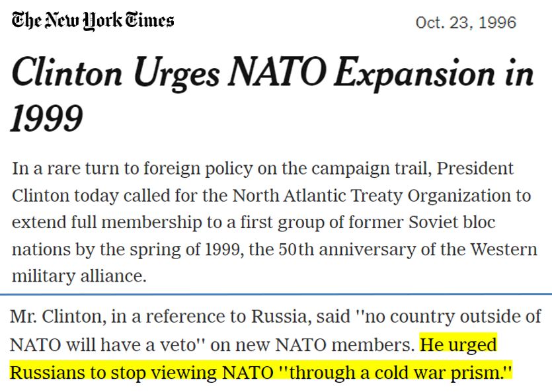Click 'military alliance.' at paragraph end
This screenshot has width=552, height=392.
79,276
